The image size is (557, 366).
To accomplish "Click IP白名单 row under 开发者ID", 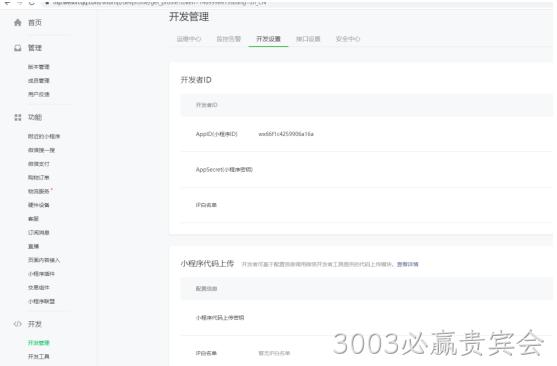I will pos(206,205).
